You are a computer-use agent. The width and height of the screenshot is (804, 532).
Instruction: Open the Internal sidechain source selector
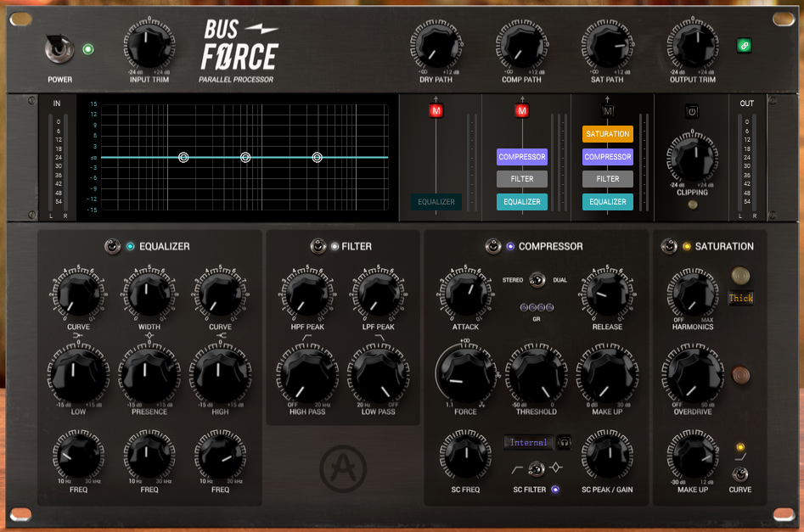click(529, 442)
